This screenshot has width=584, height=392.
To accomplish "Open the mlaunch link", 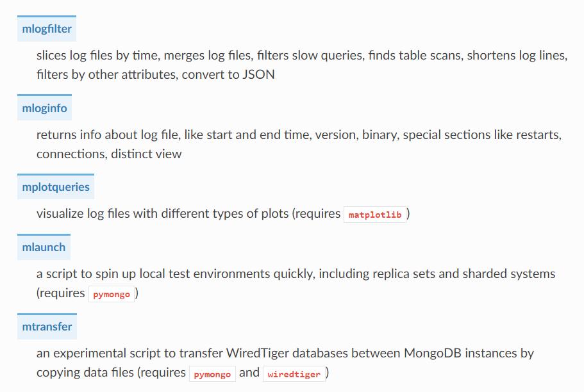I will 44,247.
